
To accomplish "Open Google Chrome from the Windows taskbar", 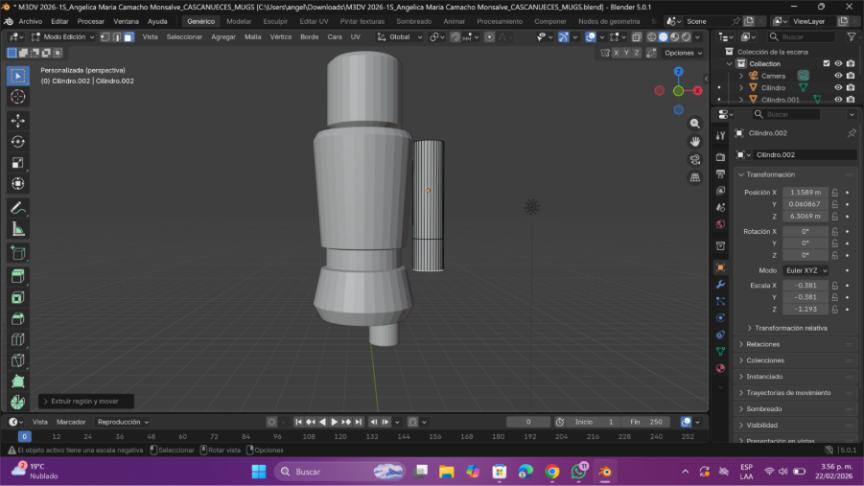I will pos(552,471).
